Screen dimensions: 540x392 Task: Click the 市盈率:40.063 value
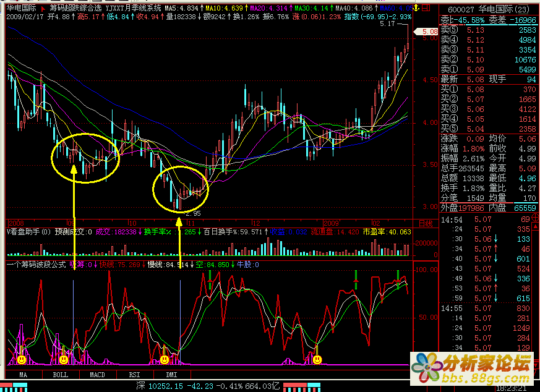coord(387,232)
